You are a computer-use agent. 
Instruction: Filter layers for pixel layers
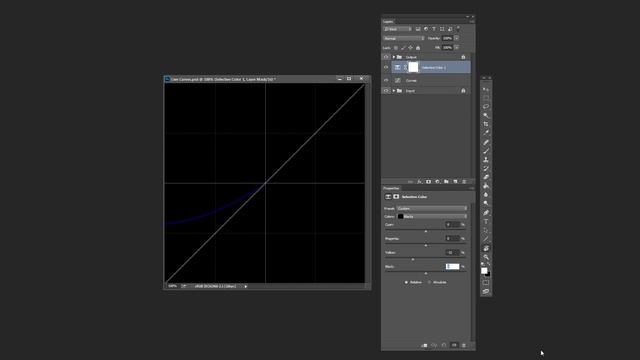click(418, 29)
